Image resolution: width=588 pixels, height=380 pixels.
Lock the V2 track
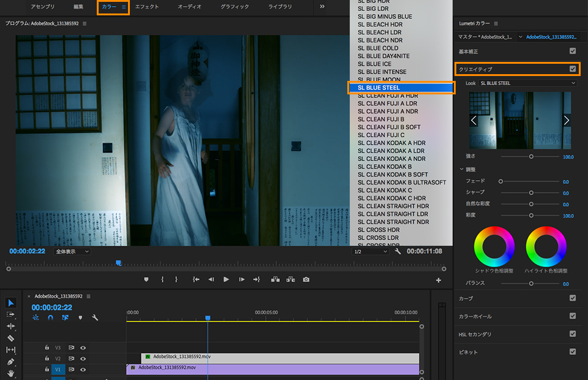(47, 359)
